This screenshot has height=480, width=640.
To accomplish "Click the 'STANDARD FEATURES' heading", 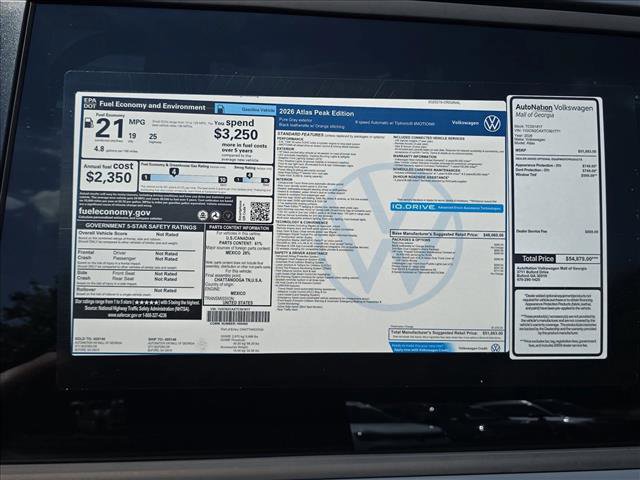I will click(300, 134).
